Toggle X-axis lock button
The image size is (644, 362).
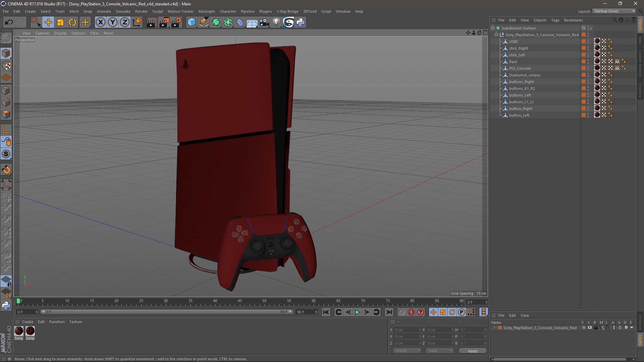tap(100, 22)
